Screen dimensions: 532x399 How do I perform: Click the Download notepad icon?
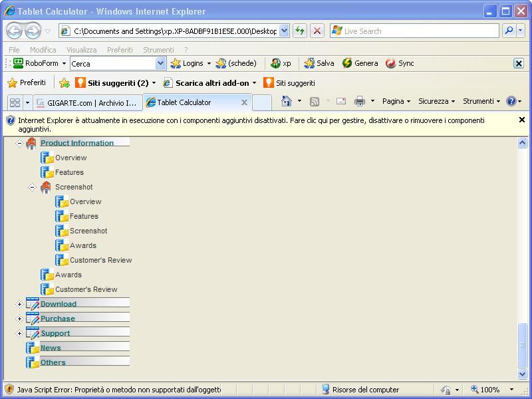pyautogui.click(x=33, y=304)
